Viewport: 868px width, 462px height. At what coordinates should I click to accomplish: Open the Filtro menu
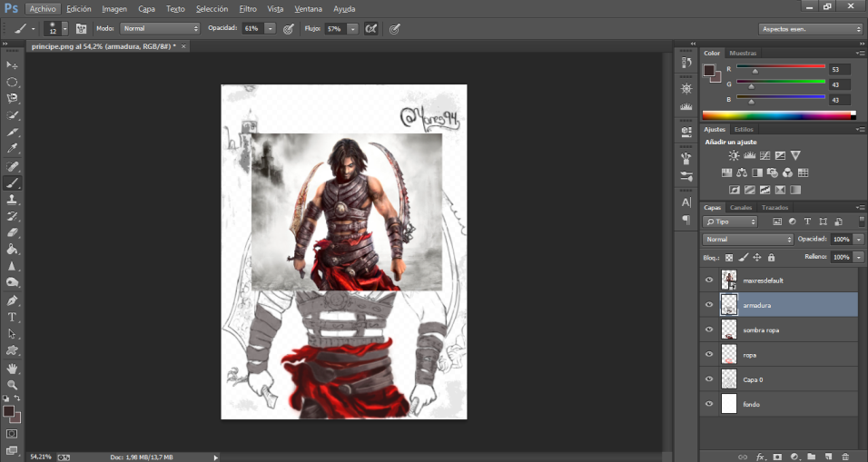248,8
